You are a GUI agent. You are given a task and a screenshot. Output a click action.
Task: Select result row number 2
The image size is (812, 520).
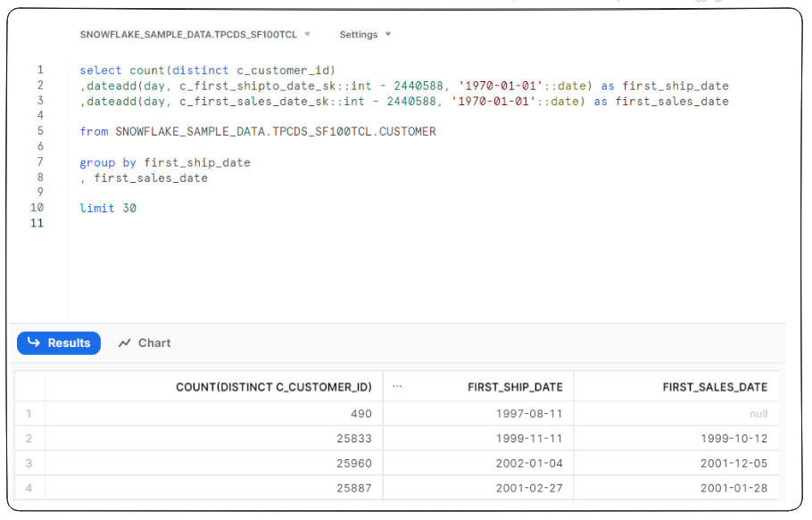tap(29, 439)
